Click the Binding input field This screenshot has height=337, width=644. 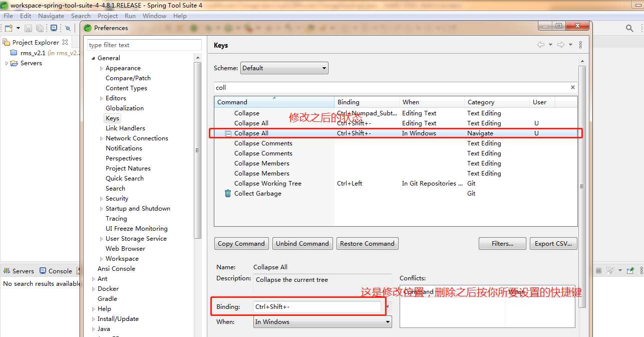click(317, 307)
